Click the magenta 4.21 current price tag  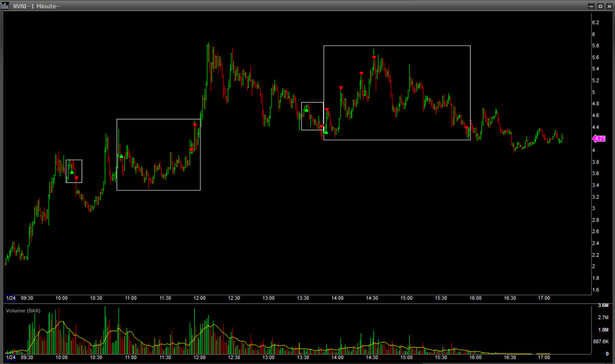(599, 138)
